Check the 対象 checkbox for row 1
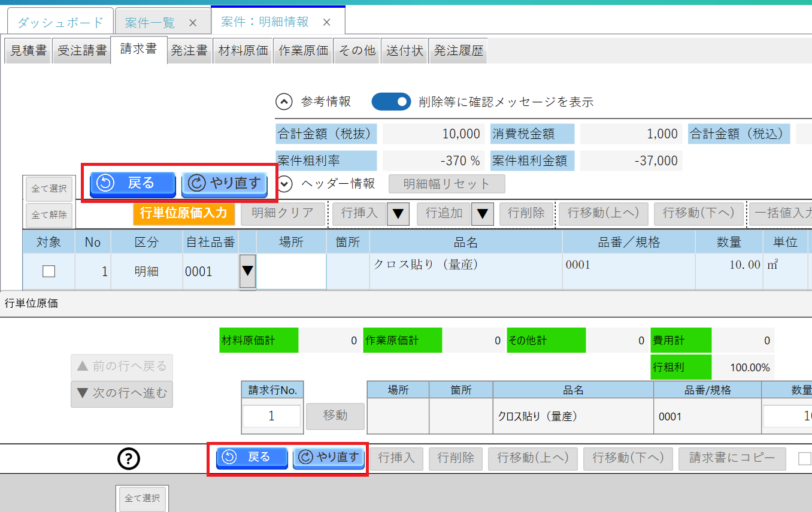The image size is (812, 512). click(49, 271)
